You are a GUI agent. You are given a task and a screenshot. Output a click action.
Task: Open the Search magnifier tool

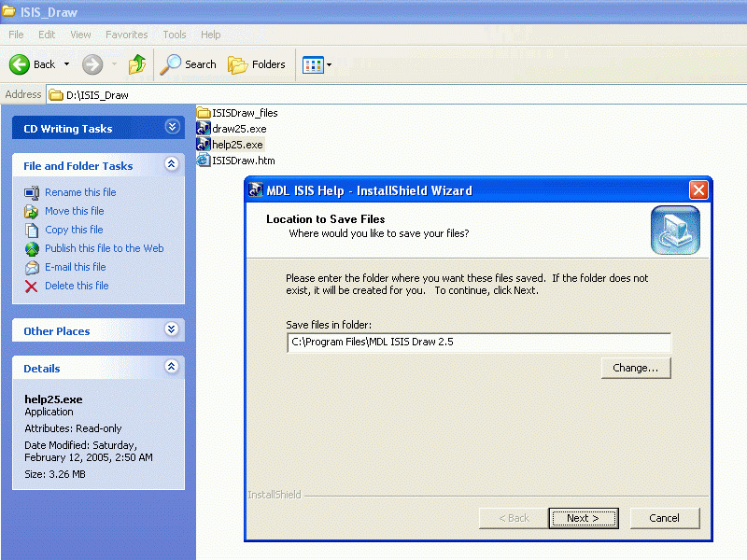(170, 64)
